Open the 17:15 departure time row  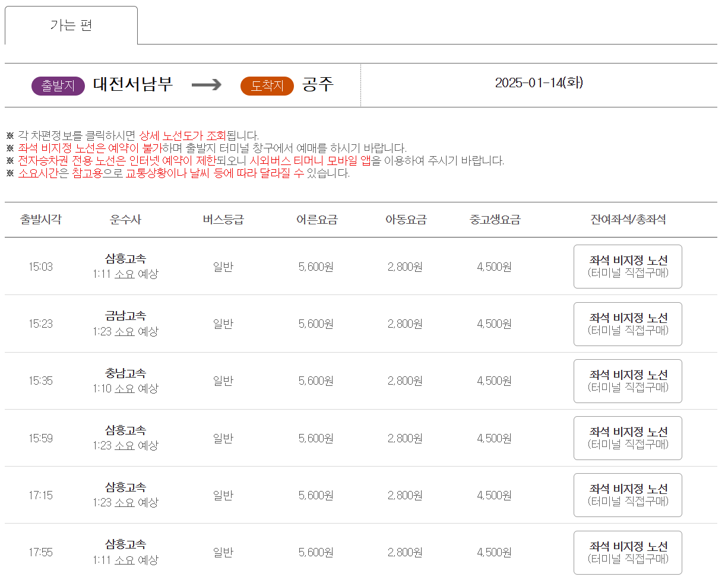click(361, 495)
